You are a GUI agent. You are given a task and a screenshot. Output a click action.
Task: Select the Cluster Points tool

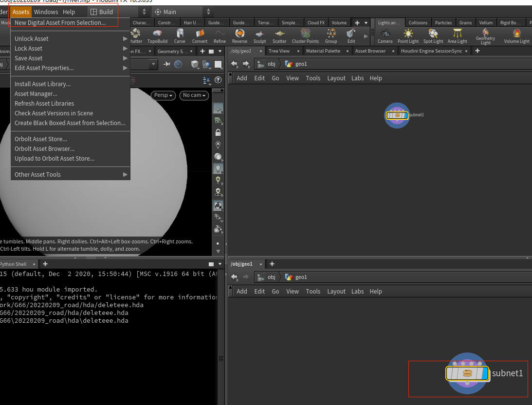pyautogui.click(x=305, y=35)
